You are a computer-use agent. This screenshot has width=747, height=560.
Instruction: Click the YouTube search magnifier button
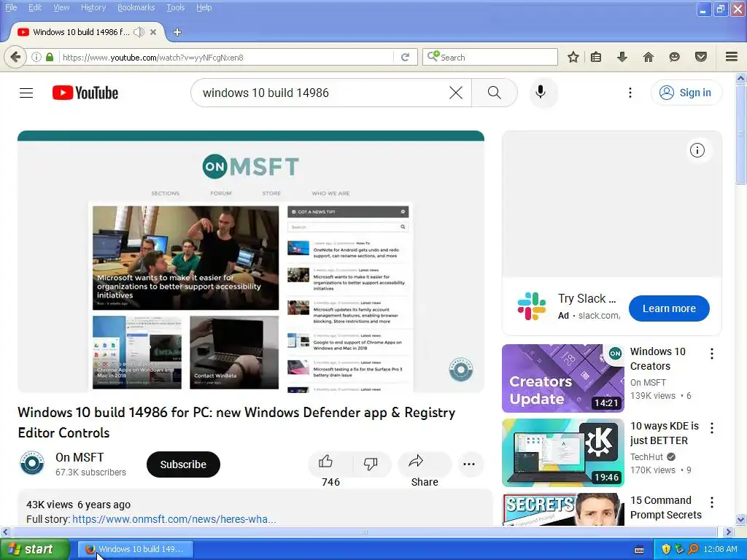pyautogui.click(x=495, y=93)
